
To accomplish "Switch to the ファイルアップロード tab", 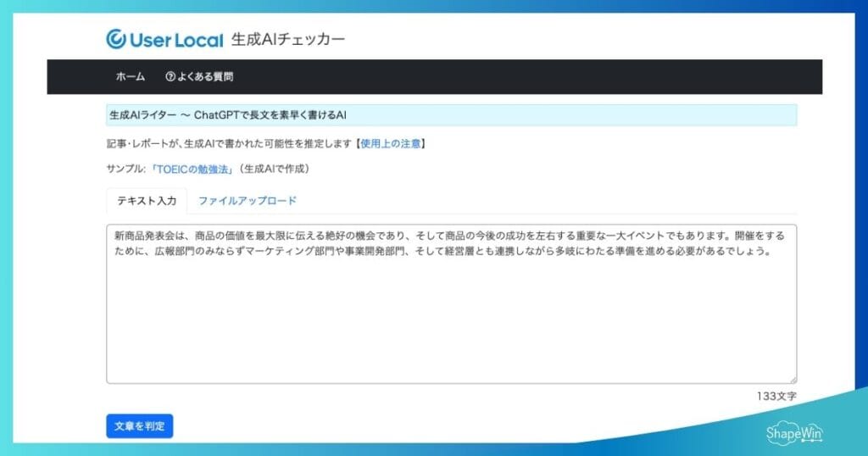I will tap(248, 201).
